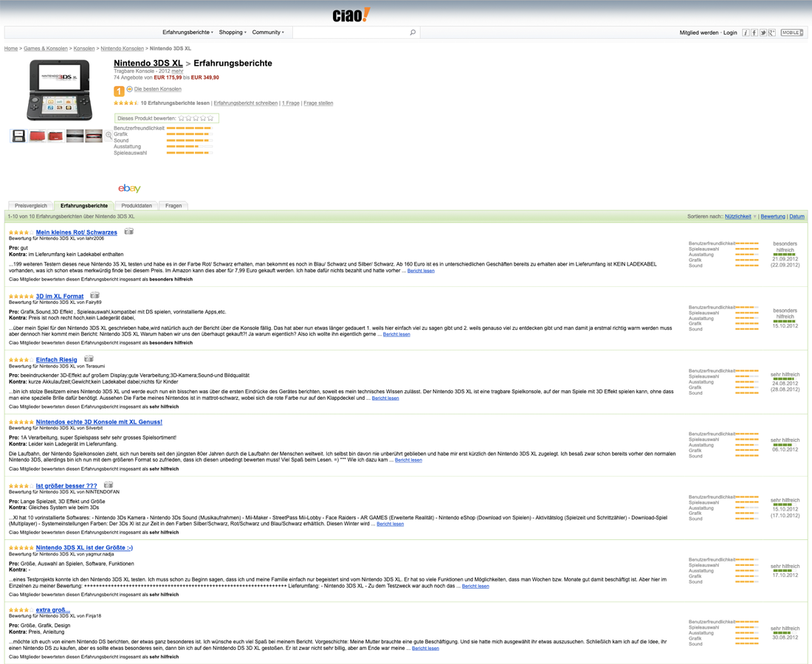Open the Google+ icon in header
This screenshot has width=812, height=664.
tap(772, 32)
